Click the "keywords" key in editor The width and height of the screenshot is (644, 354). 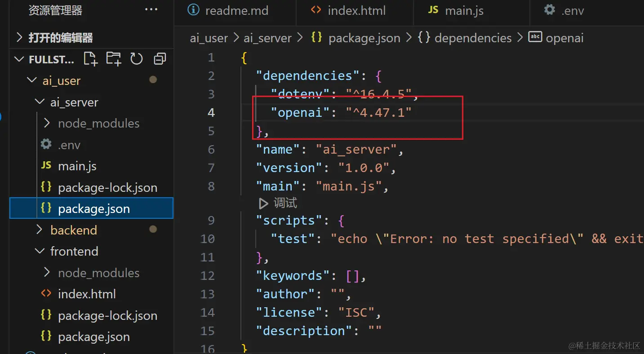point(293,275)
